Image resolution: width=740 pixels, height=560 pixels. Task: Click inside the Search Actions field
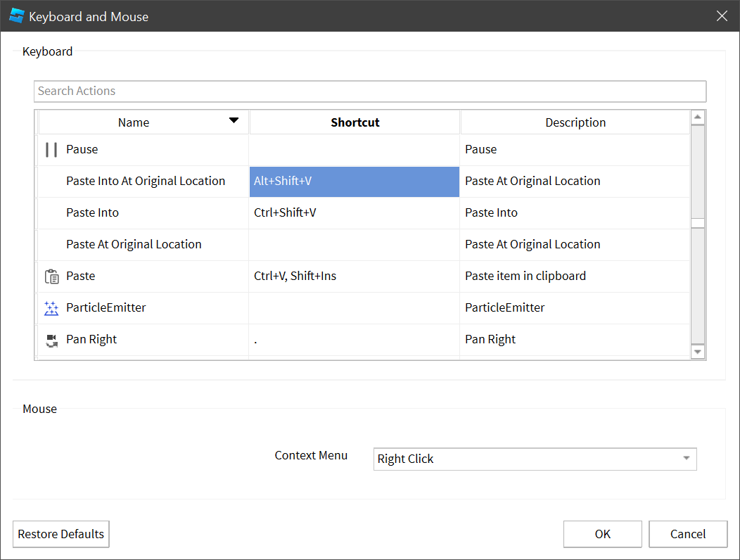pyautogui.click(x=370, y=91)
